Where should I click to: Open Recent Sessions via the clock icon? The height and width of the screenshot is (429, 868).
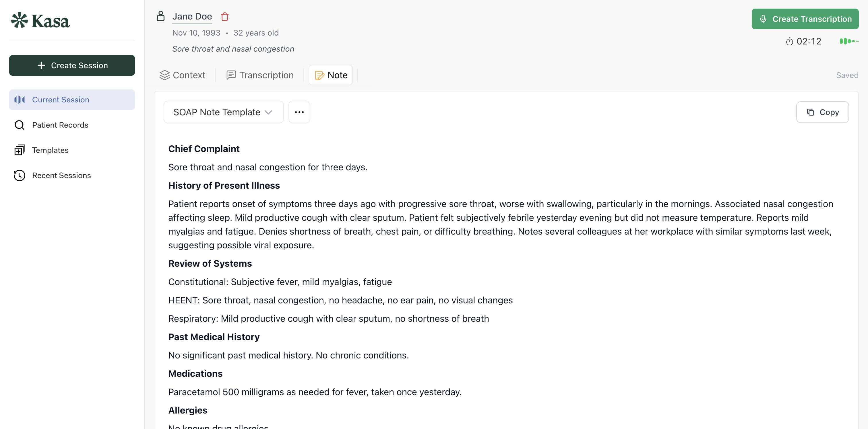tap(19, 175)
